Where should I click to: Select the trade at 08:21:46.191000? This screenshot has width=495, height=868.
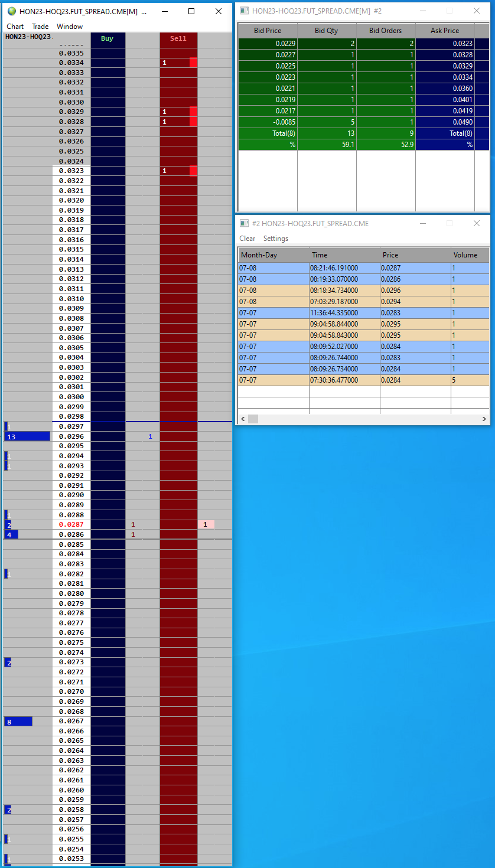364,268
